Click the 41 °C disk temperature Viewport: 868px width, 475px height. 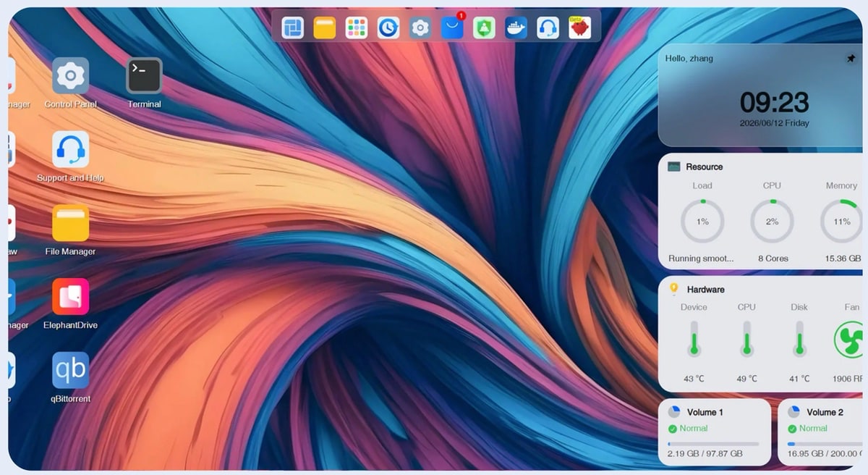[x=799, y=379]
